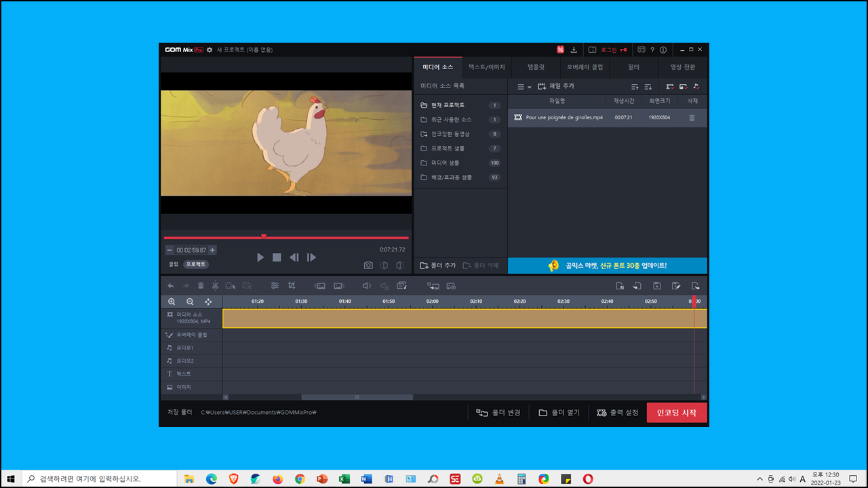
Task: Click the trash icon in timeline toolbar
Action: coord(201,286)
